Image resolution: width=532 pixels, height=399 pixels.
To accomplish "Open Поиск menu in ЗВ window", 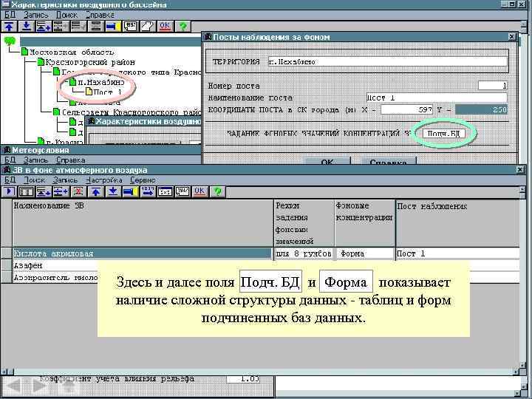I will [x=34, y=180].
